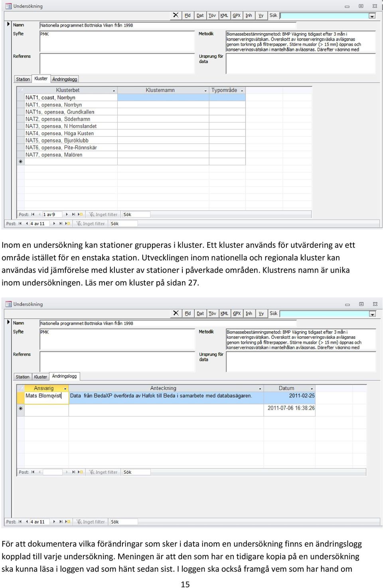The height and width of the screenshot is (588, 383).
Task: Switch to the Station tab in the lower window
Action: [x=23, y=377]
